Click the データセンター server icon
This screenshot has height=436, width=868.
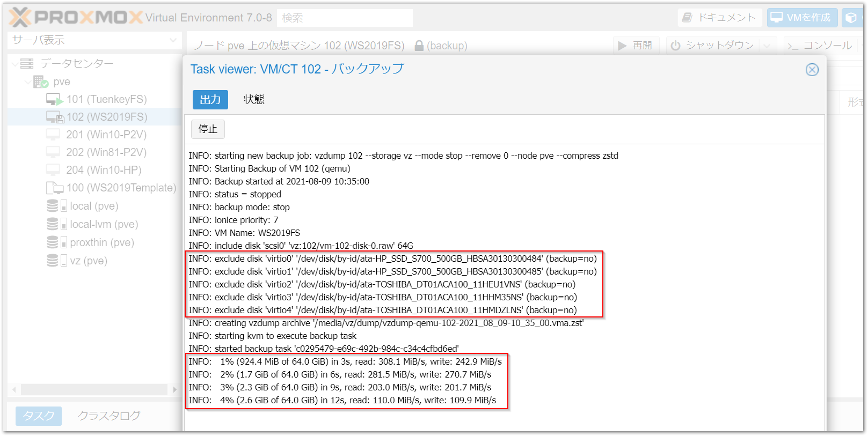(x=27, y=64)
